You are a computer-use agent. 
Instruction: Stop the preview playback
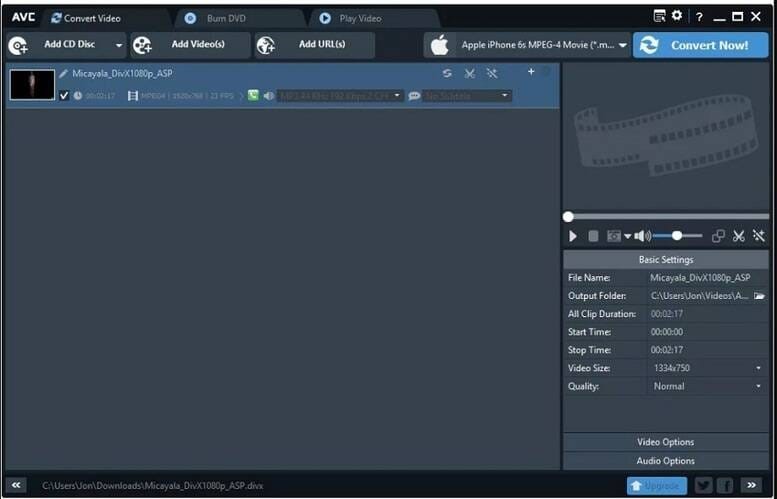click(x=593, y=236)
